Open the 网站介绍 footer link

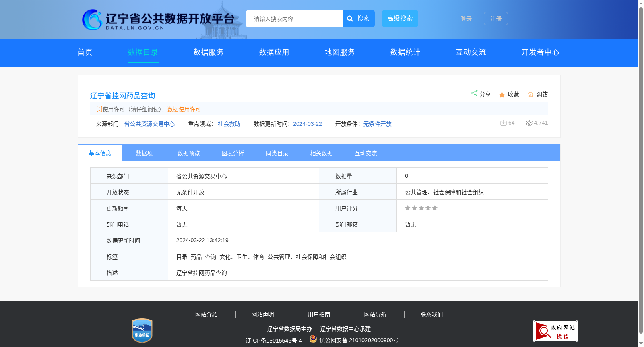point(206,314)
